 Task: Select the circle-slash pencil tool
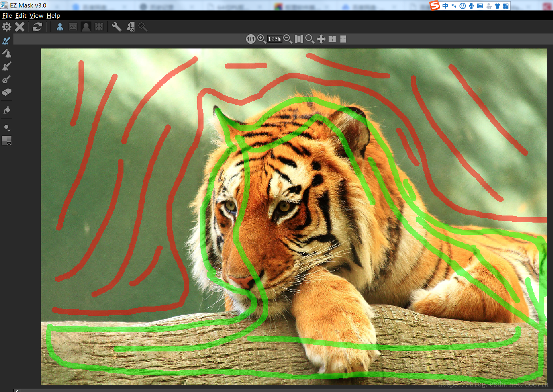tap(7, 79)
